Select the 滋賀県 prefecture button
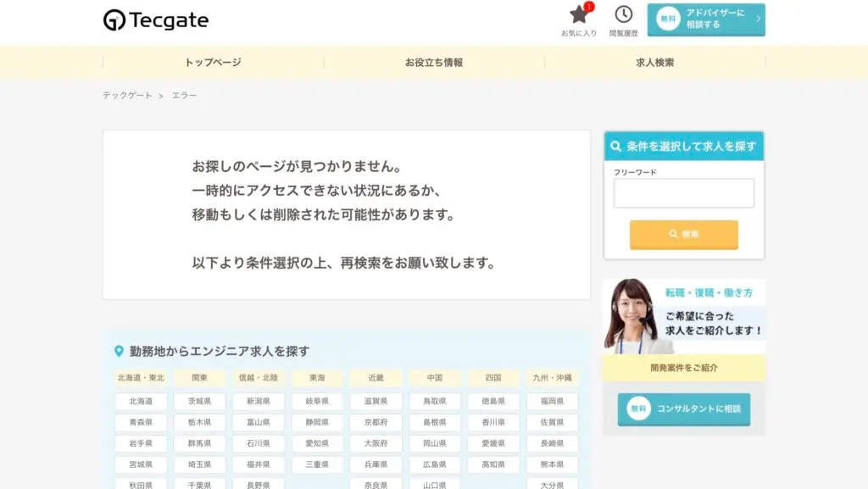The height and width of the screenshot is (489, 868). point(376,401)
